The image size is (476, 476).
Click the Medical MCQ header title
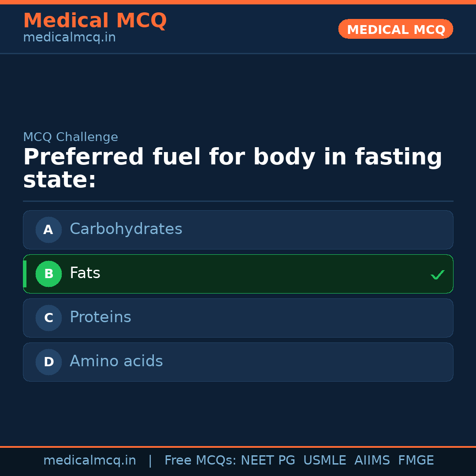[95, 21]
